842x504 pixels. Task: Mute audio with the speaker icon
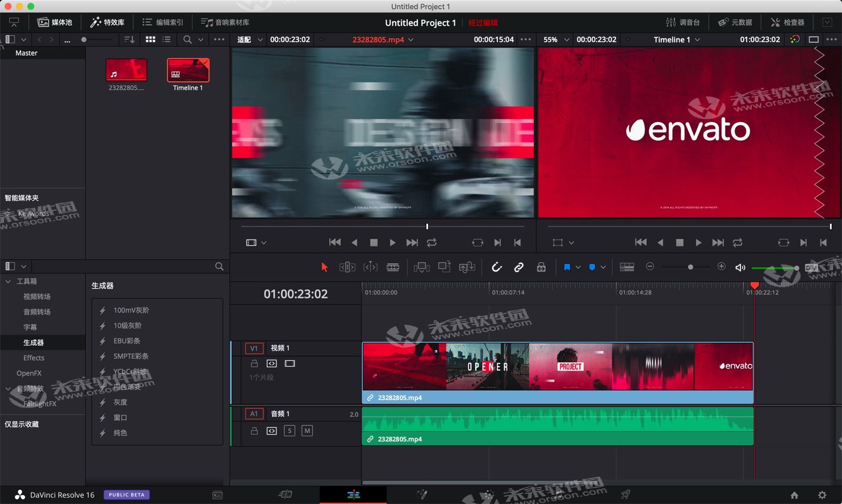point(740,267)
